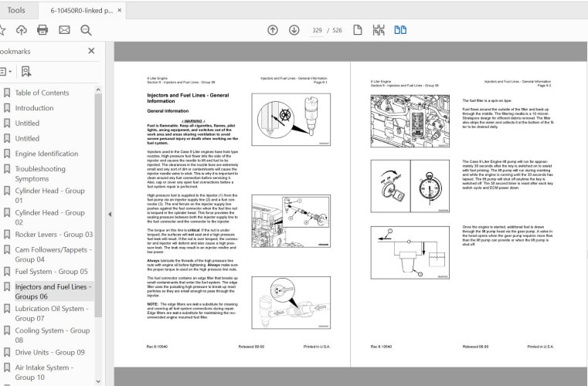
Task: Open bookmarks options dropdown menu
Action: (5, 71)
